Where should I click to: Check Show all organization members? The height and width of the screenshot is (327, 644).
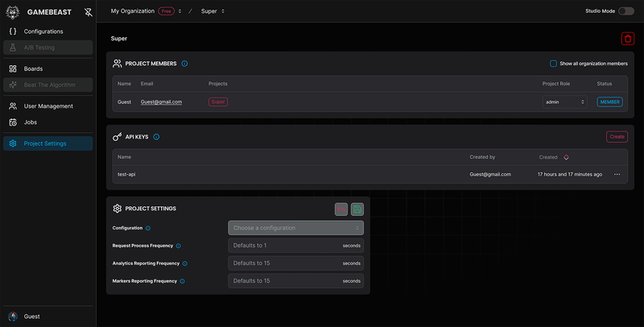click(x=553, y=64)
